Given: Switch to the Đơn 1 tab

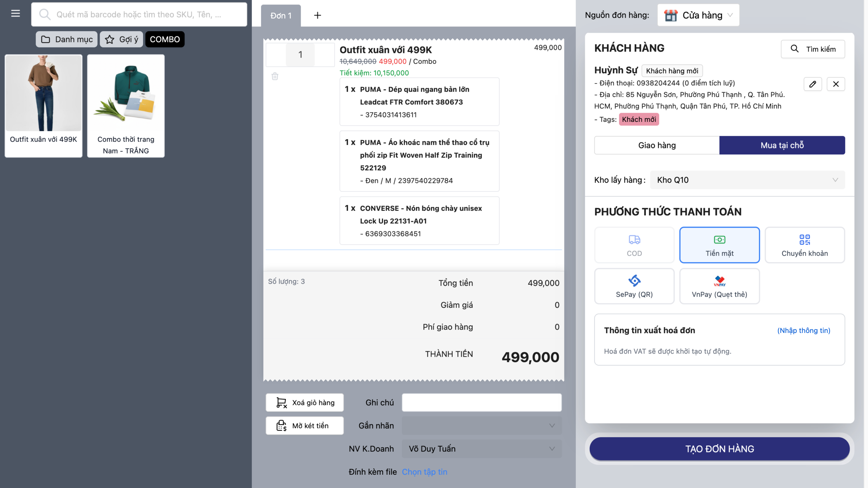Looking at the screenshot, I should click(281, 16).
